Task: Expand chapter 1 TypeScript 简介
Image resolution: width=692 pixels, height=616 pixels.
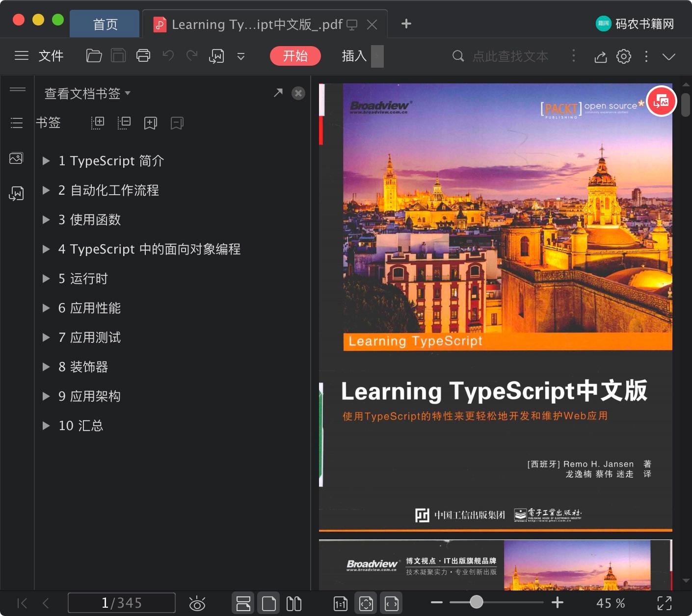Action: point(46,161)
